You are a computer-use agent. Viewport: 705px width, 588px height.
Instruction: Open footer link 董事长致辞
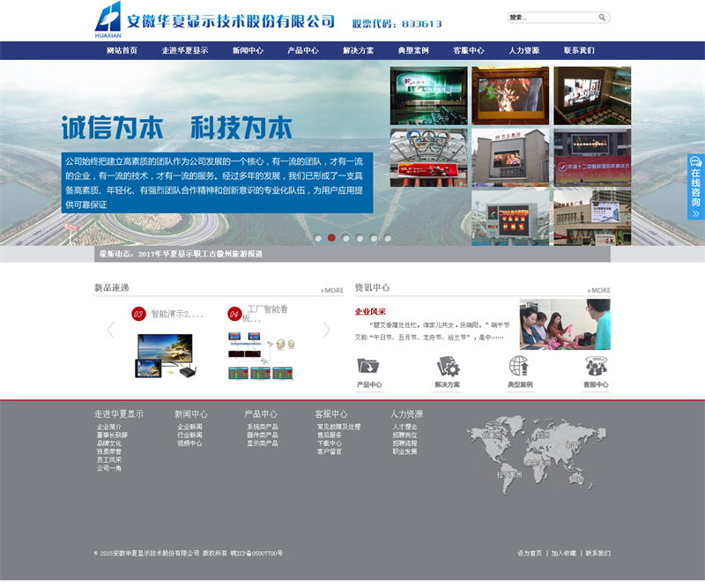point(112,435)
